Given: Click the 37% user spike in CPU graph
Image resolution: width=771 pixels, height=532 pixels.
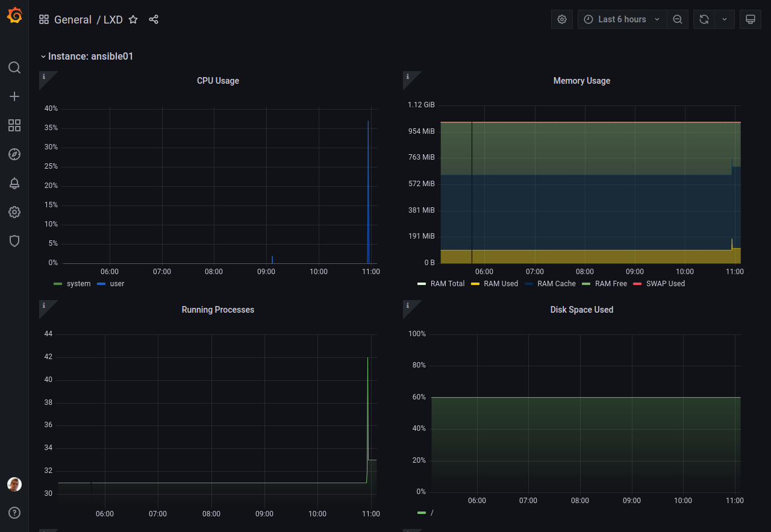Looking at the screenshot, I should pyautogui.click(x=368, y=121).
